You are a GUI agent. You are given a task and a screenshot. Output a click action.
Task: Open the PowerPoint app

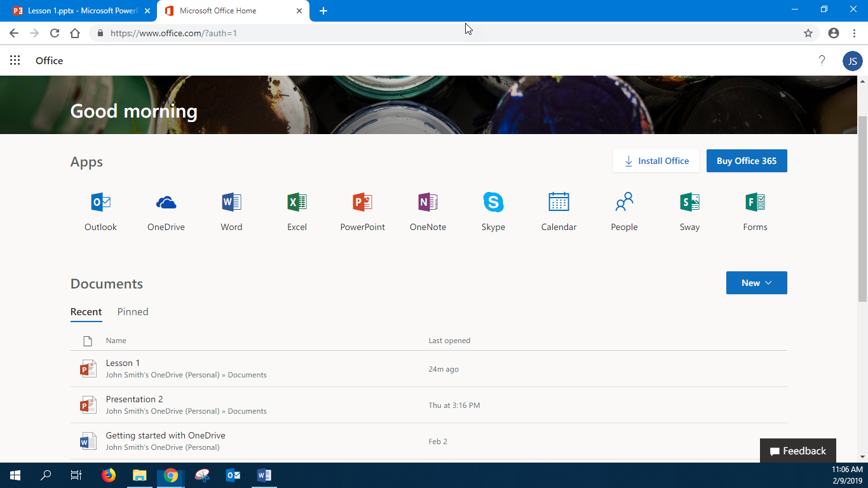click(362, 212)
